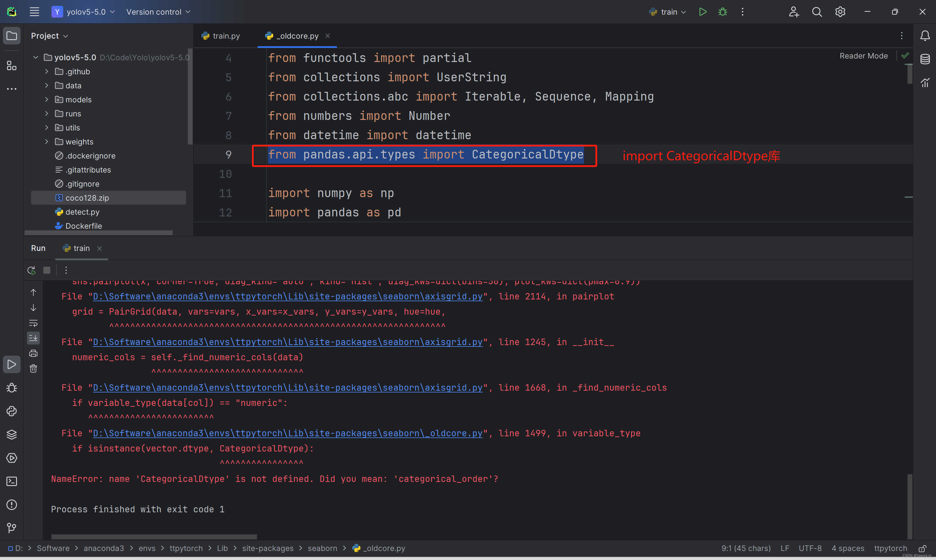Toggle the Project tool window icon
936x560 pixels.
pyautogui.click(x=12, y=36)
